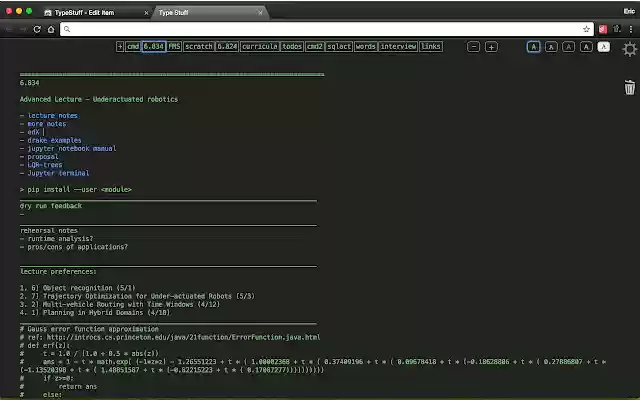Open the jupyter notebook manual link
Screen dimensions: 640x400
point(71,149)
